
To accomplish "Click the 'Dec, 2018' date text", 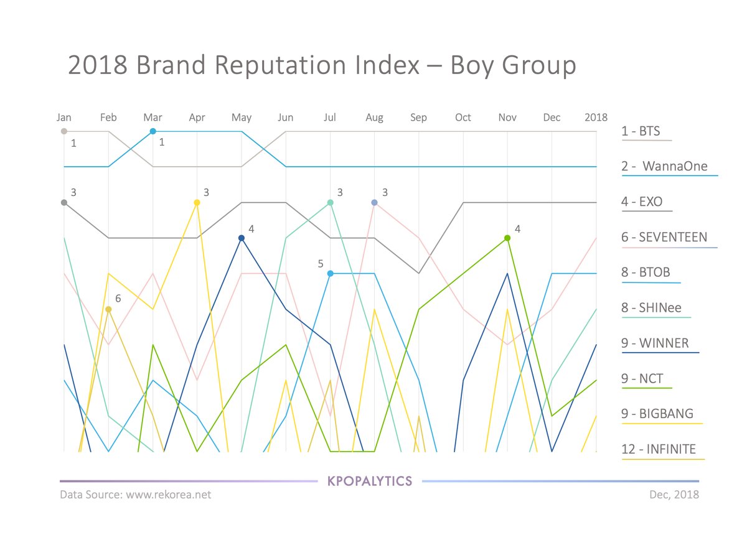I will tap(674, 495).
